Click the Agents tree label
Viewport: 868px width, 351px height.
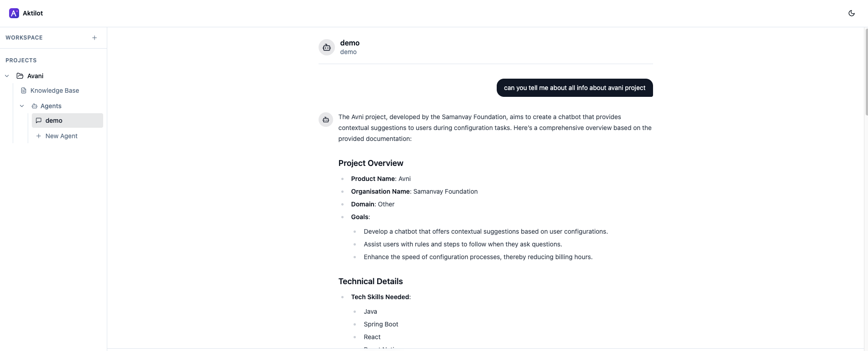pos(51,106)
